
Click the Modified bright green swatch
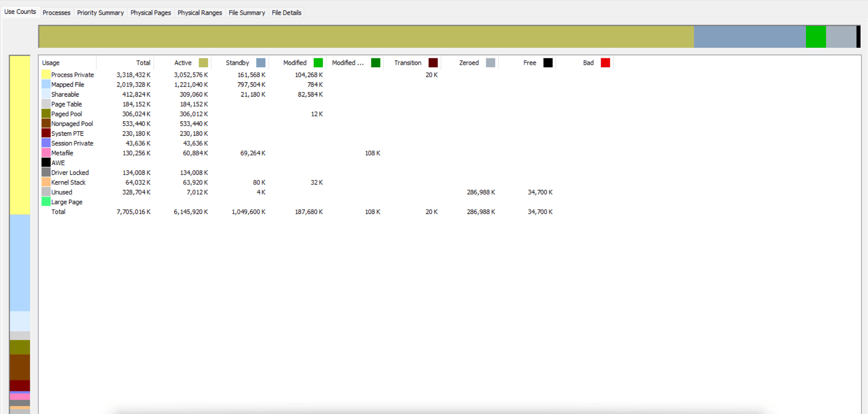coord(318,63)
